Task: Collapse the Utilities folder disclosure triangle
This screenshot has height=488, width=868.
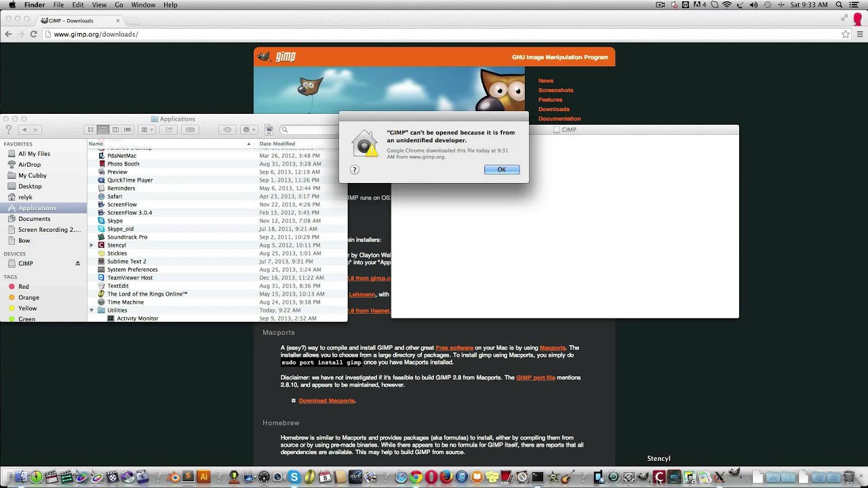Action: click(x=92, y=310)
